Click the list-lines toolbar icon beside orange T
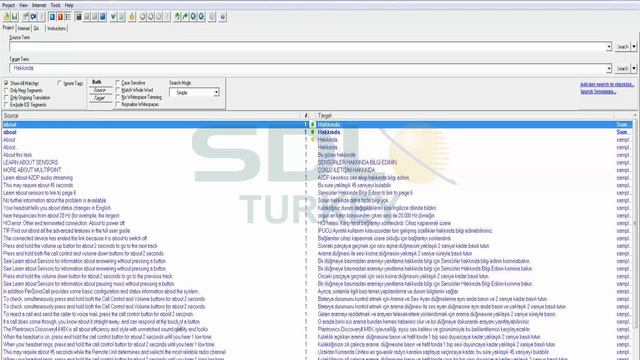This screenshot has height=360, width=640. 68,17
